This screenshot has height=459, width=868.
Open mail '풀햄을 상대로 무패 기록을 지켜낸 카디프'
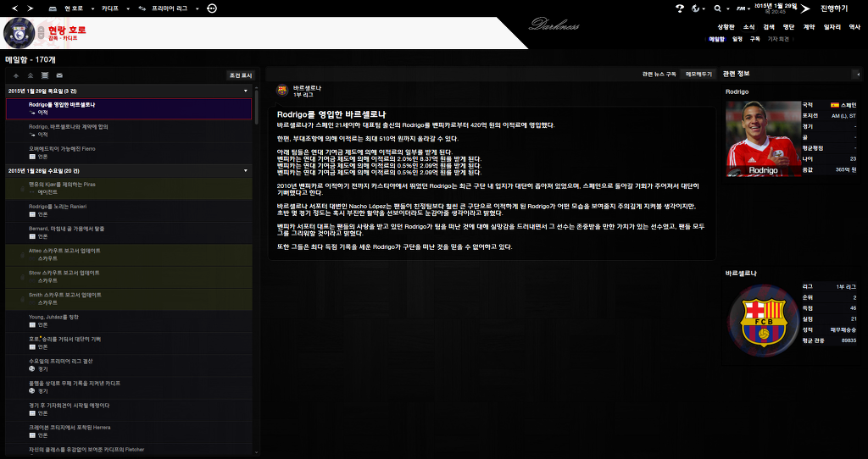[129, 387]
